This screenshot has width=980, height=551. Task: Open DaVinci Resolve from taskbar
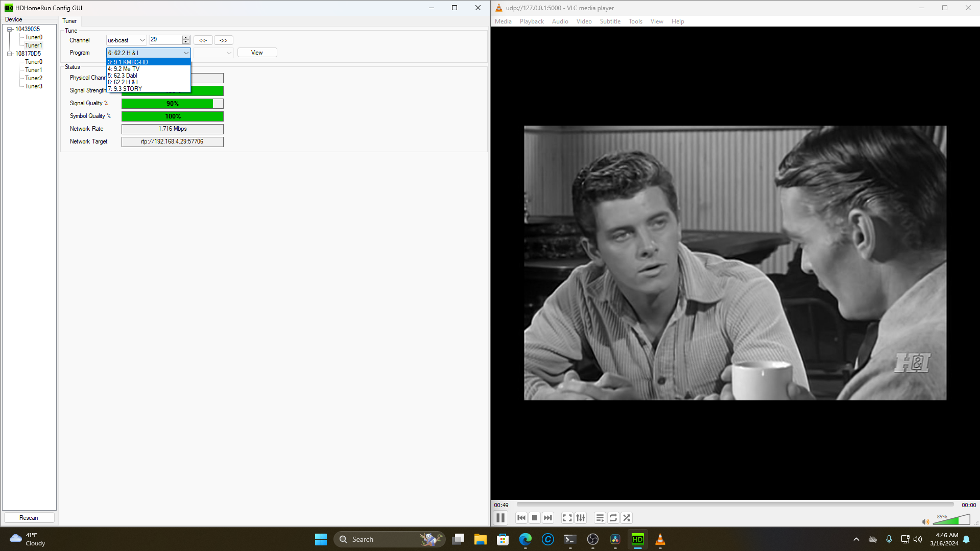click(615, 539)
